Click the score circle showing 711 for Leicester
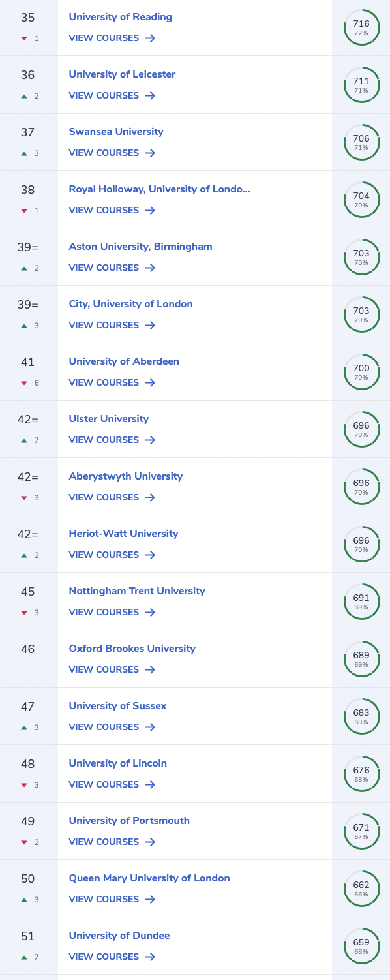The width and height of the screenshot is (390, 980). [361, 85]
